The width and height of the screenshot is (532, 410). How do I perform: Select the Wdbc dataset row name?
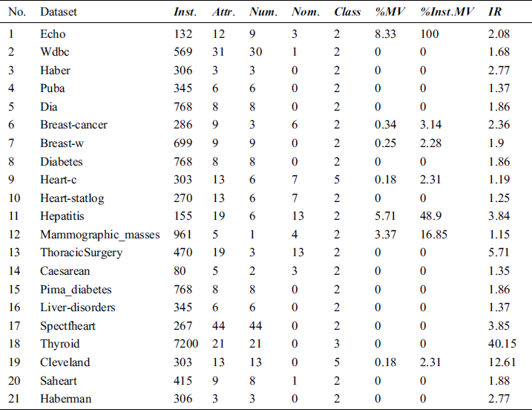[x=54, y=52]
